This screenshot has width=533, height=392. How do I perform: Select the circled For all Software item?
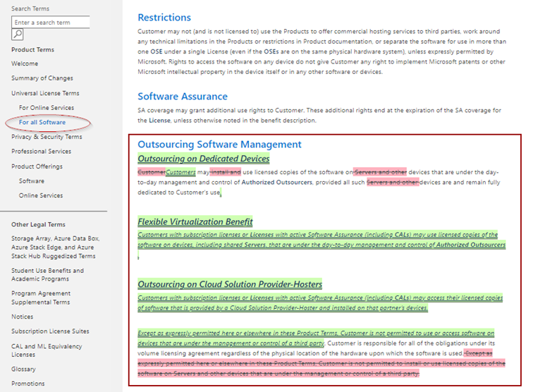(x=43, y=123)
